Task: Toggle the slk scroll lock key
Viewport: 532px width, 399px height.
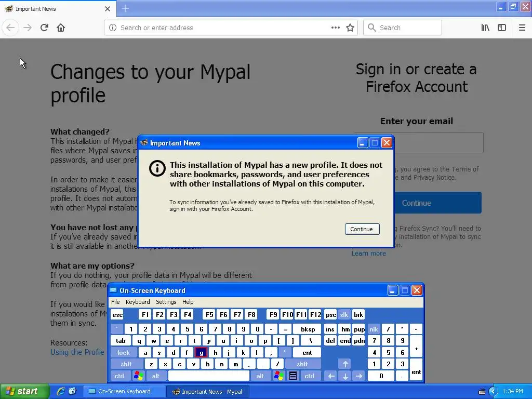Action: click(344, 314)
